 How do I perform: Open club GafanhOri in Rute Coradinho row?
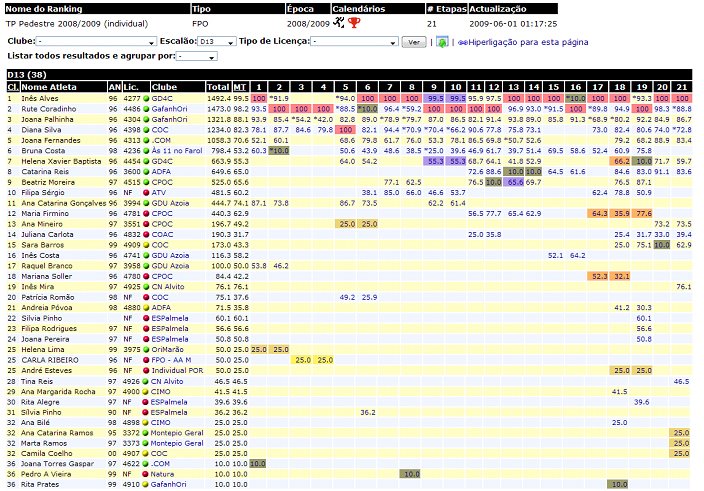pos(169,109)
